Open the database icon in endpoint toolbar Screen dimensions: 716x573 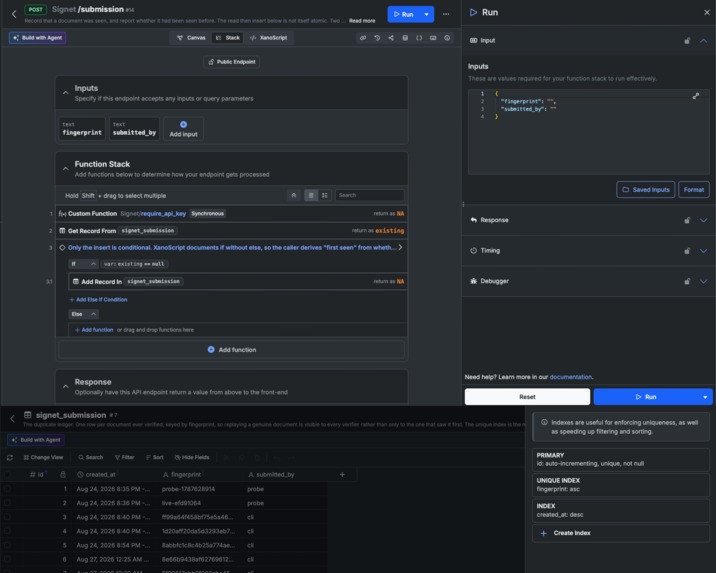[405, 38]
